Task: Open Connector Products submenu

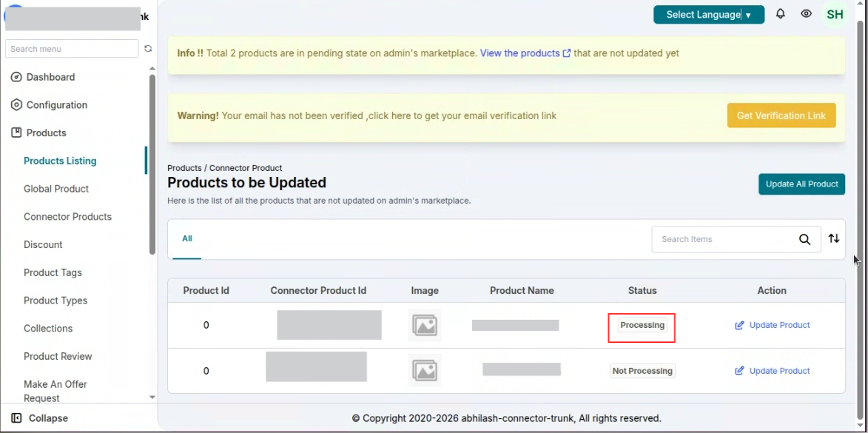Action: coord(67,216)
